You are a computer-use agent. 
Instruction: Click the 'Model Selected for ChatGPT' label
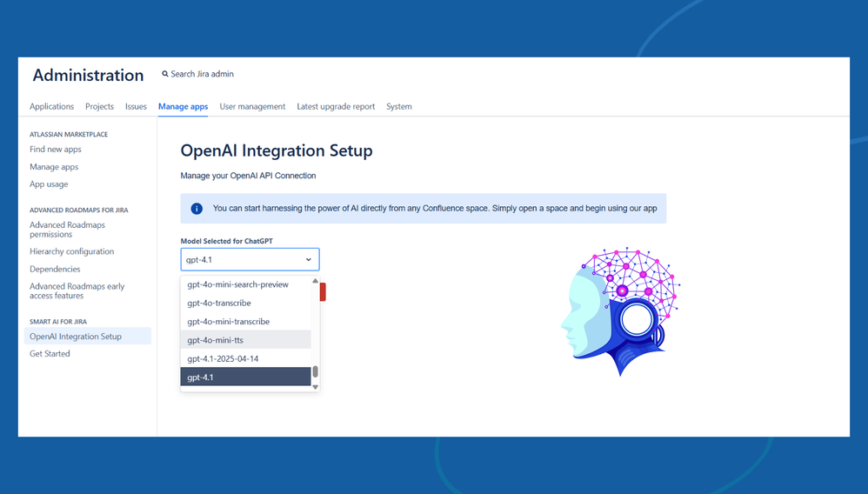226,241
